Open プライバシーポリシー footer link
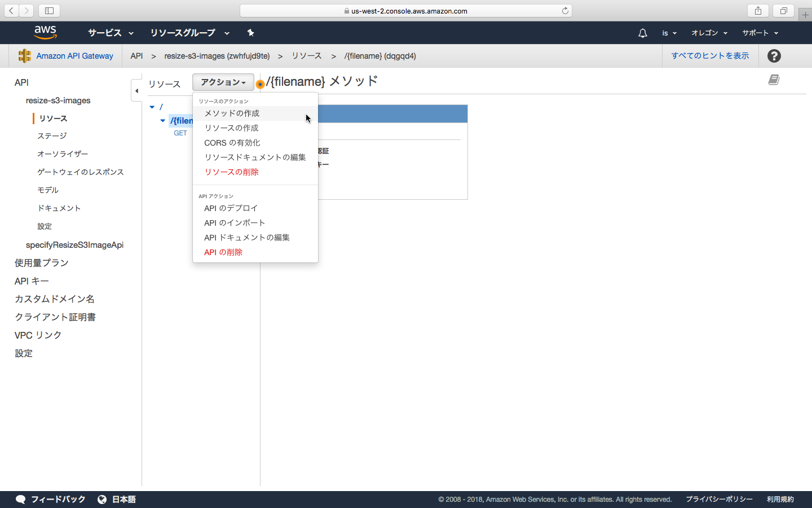 tap(719, 500)
